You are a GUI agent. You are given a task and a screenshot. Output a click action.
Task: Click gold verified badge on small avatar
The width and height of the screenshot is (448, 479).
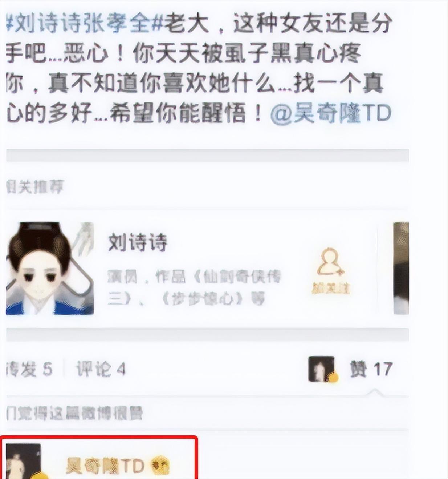pos(333,378)
